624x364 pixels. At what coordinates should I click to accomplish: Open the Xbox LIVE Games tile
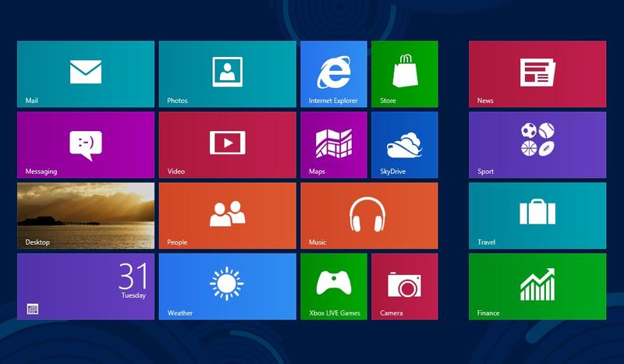(x=334, y=286)
